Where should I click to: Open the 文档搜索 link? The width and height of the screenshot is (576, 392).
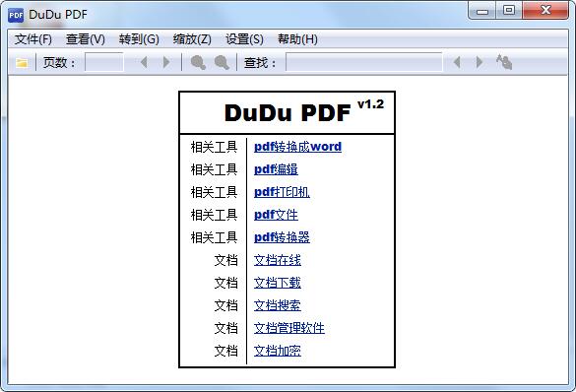coord(278,305)
